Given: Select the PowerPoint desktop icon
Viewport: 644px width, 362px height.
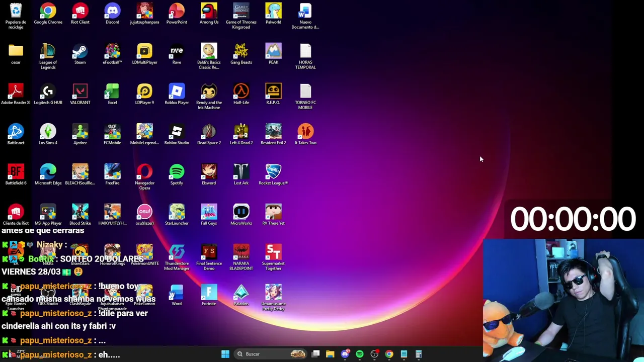Looking at the screenshot, I should [x=177, y=14].
